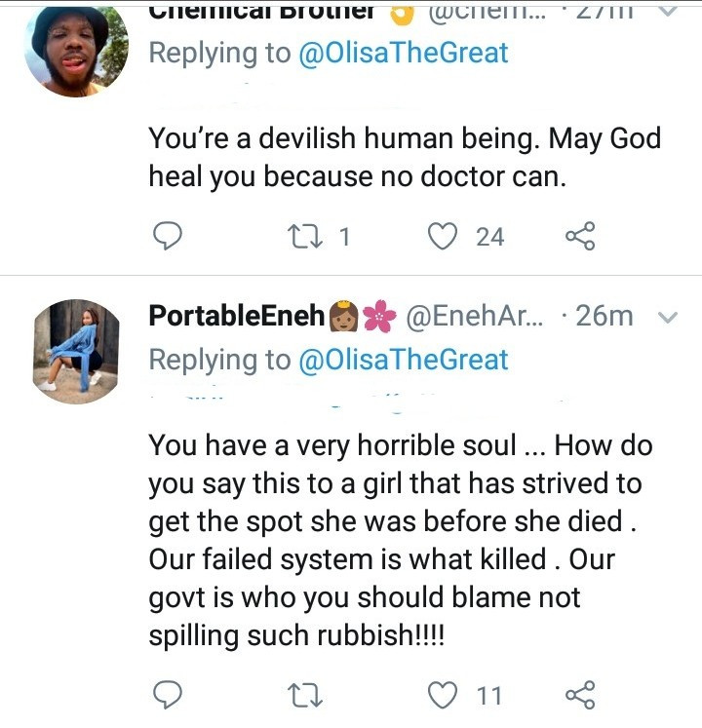Click the 26m timestamp
702x728 pixels.
point(603,316)
